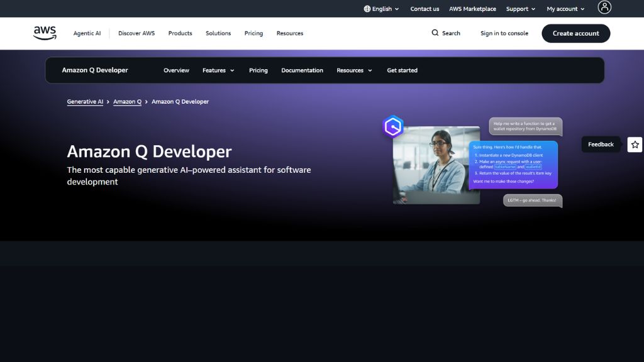Click Sign in to console

[504, 33]
